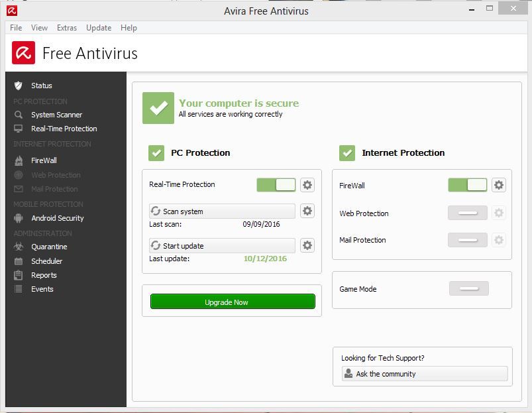Click Ask the community button

tap(425, 374)
